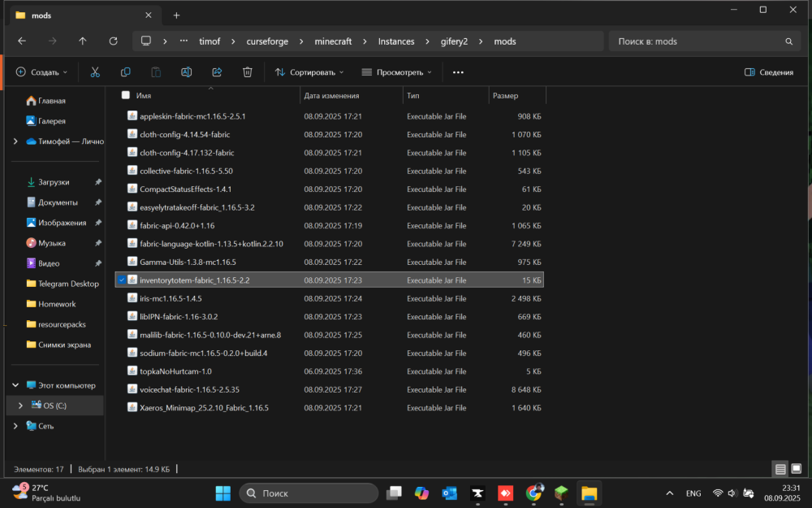Show hidden system tray icons

click(670, 493)
